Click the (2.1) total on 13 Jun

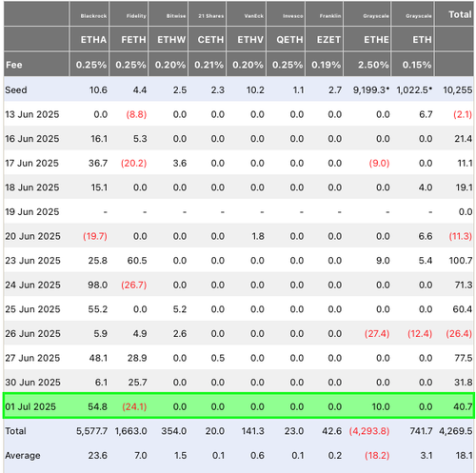[x=463, y=114]
